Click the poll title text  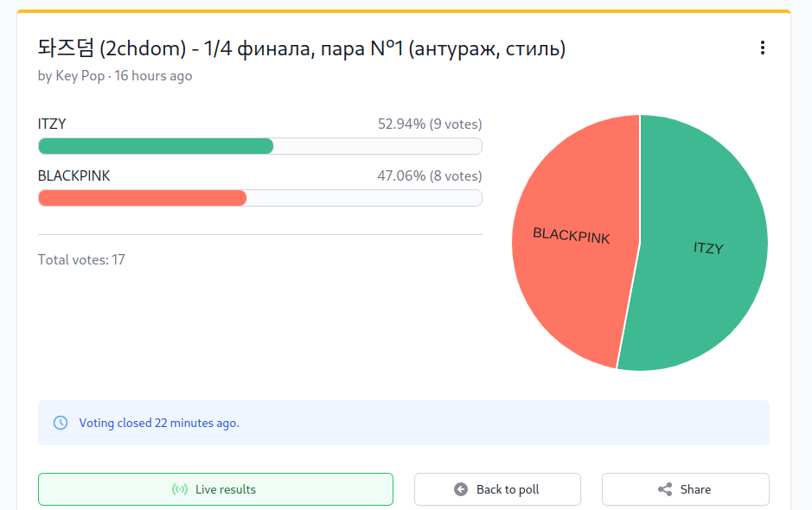click(x=302, y=48)
